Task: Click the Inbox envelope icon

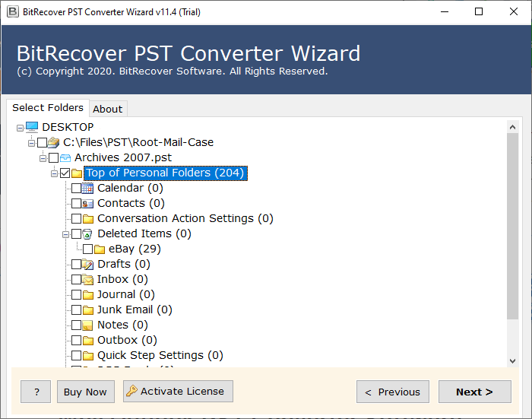Action: pos(87,279)
